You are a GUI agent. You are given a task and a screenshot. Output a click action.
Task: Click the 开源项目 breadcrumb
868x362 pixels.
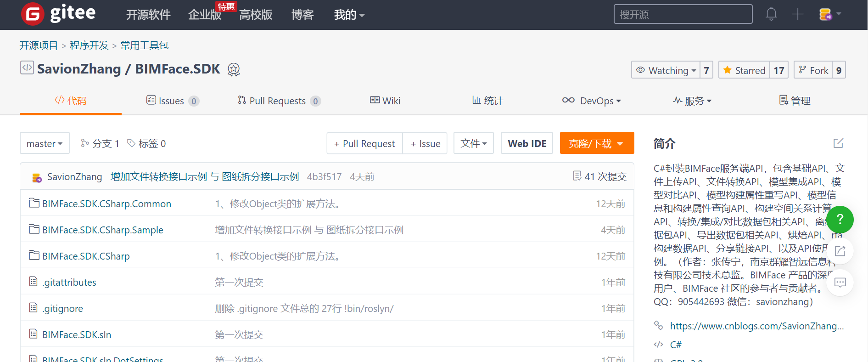[39, 45]
